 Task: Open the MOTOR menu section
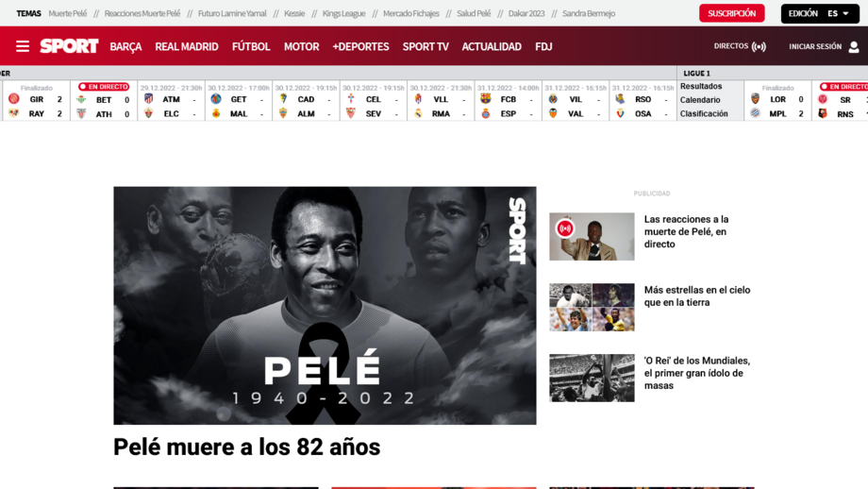(x=302, y=46)
